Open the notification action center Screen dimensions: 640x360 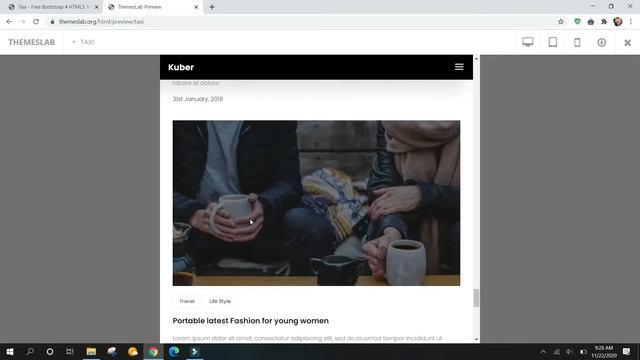[x=627, y=351]
